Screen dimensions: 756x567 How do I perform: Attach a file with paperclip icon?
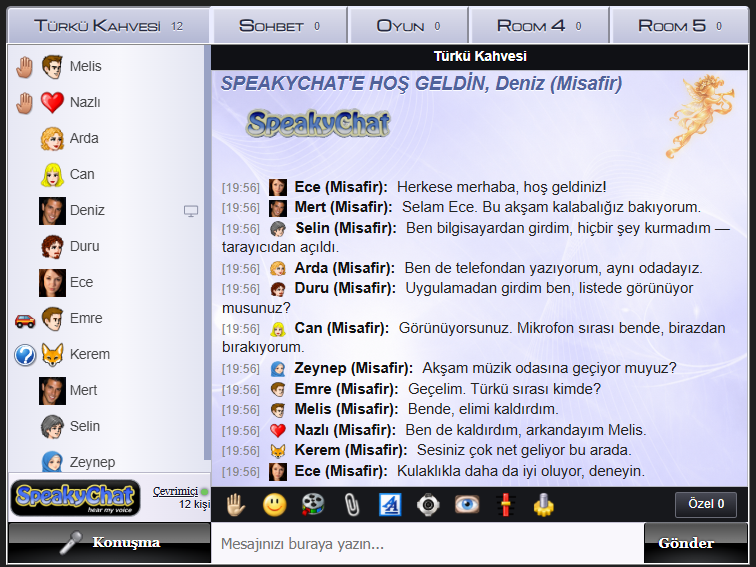point(351,505)
